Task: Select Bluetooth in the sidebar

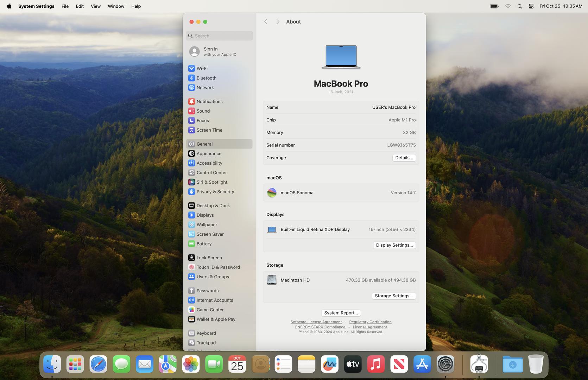Action: pos(206,78)
